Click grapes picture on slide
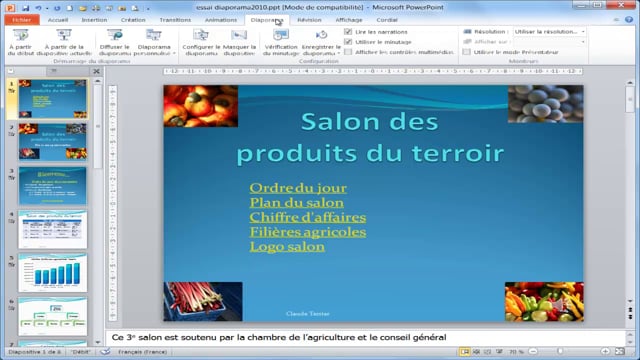The image size is (640, 360). coord(545,104)
